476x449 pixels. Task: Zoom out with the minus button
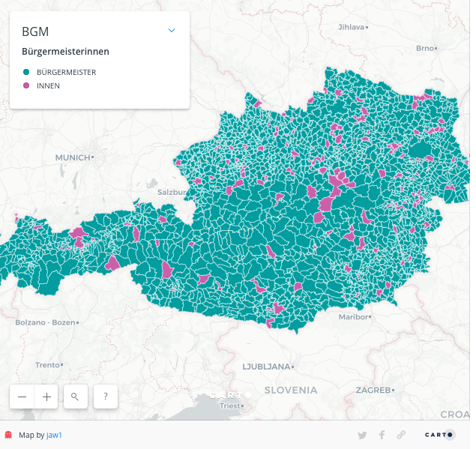point(22,397)
